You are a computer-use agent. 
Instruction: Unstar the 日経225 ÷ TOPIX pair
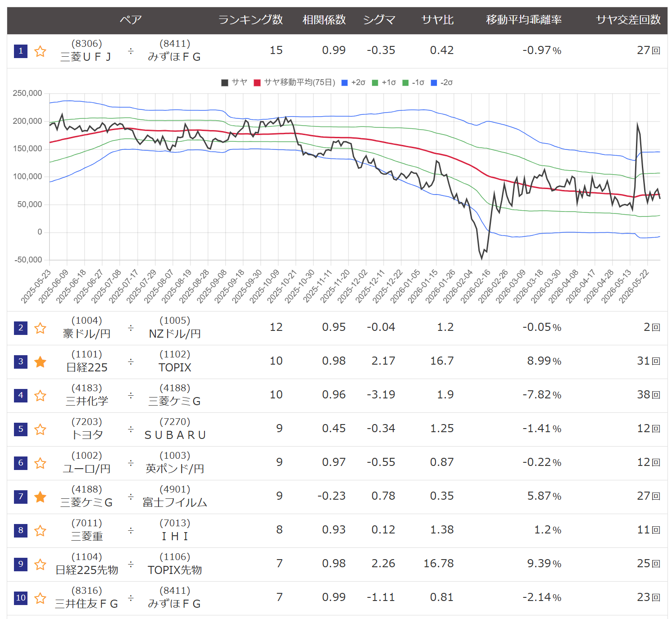pos(41,361)
